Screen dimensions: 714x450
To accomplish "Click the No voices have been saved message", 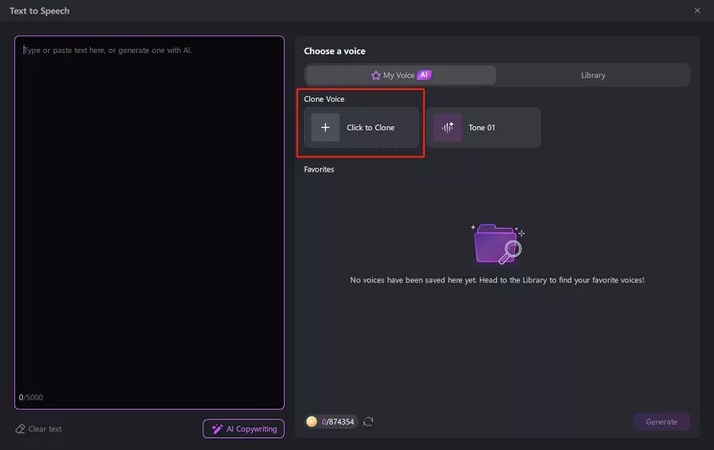I will tap(497, 280).
